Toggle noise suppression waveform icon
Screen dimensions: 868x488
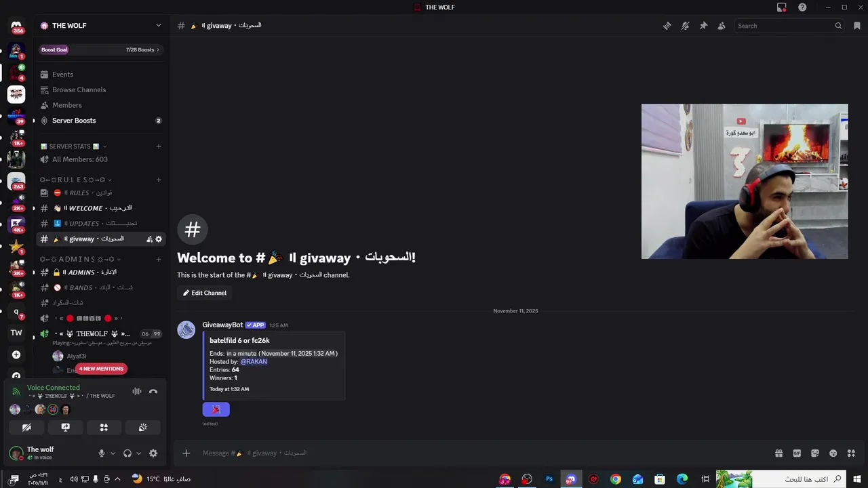point(137,391)
